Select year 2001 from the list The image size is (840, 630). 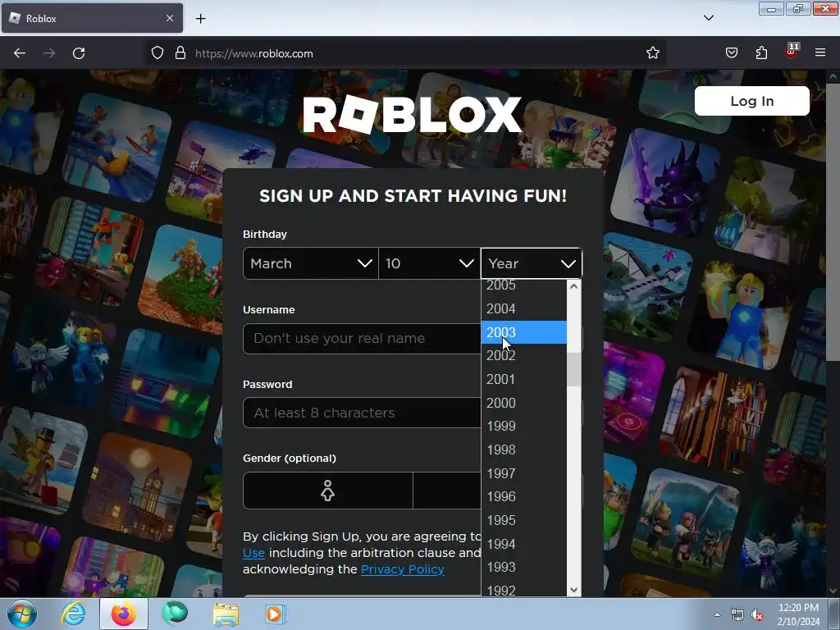pyautogui.click(x=524, y=379)
